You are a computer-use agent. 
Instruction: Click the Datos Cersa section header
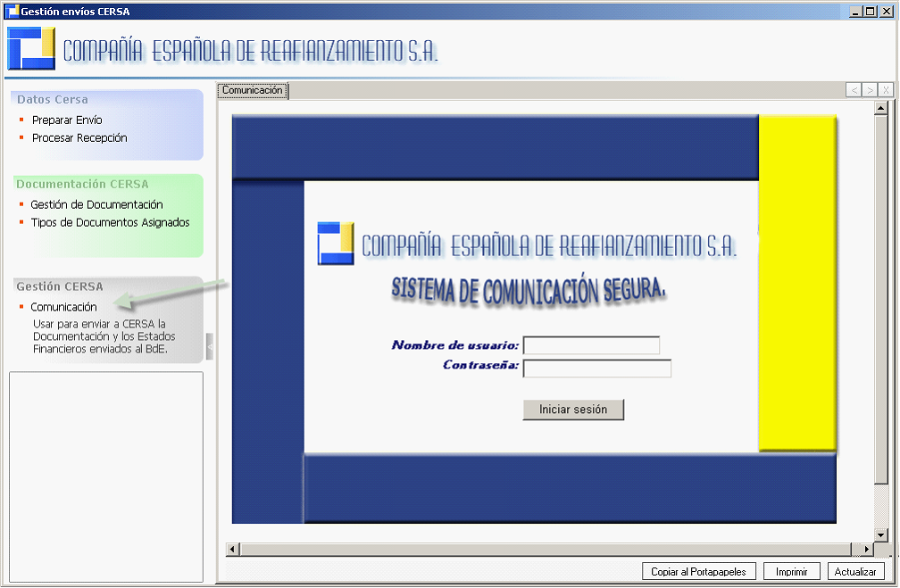53,100
